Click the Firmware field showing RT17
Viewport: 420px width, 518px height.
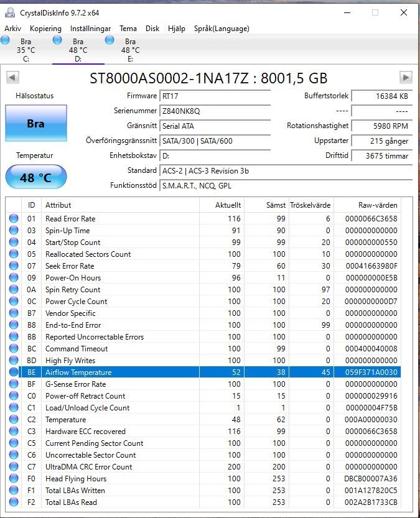coord(215,96)
